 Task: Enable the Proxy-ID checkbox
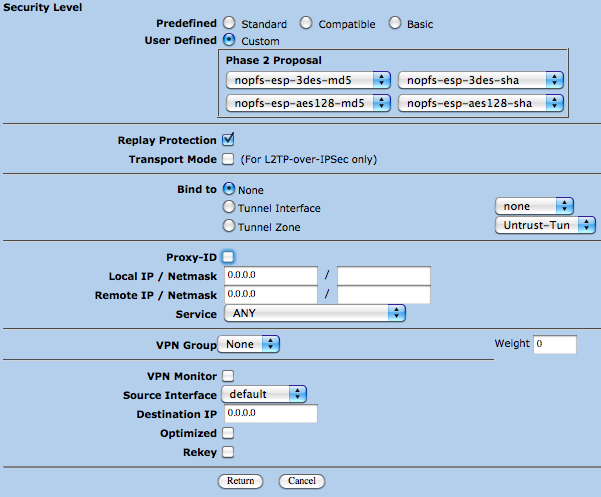click(x=228, y=257)
